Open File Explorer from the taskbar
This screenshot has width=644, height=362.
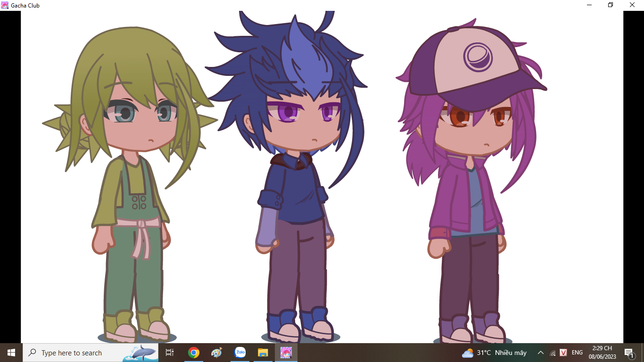tap(263, 353)
